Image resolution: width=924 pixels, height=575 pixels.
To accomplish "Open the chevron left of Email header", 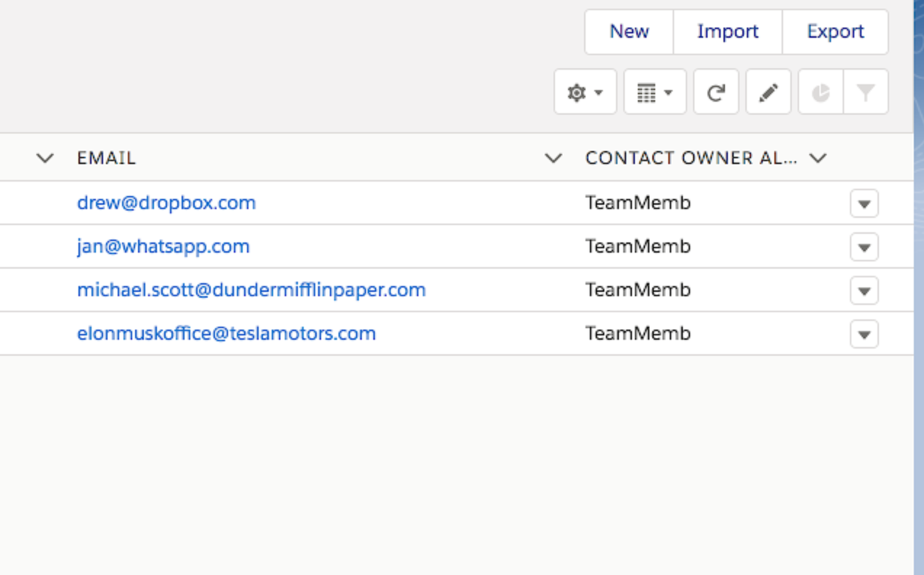I will (45, 158).
